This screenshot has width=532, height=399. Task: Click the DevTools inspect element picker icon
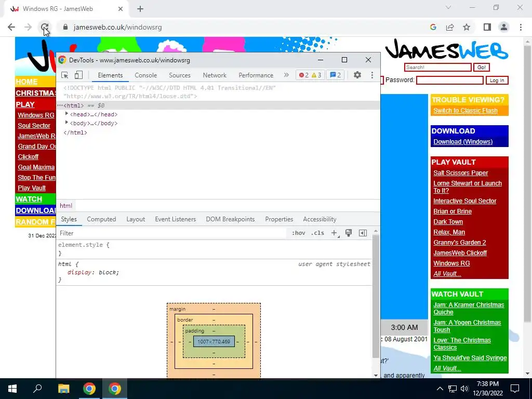(65, 75)
